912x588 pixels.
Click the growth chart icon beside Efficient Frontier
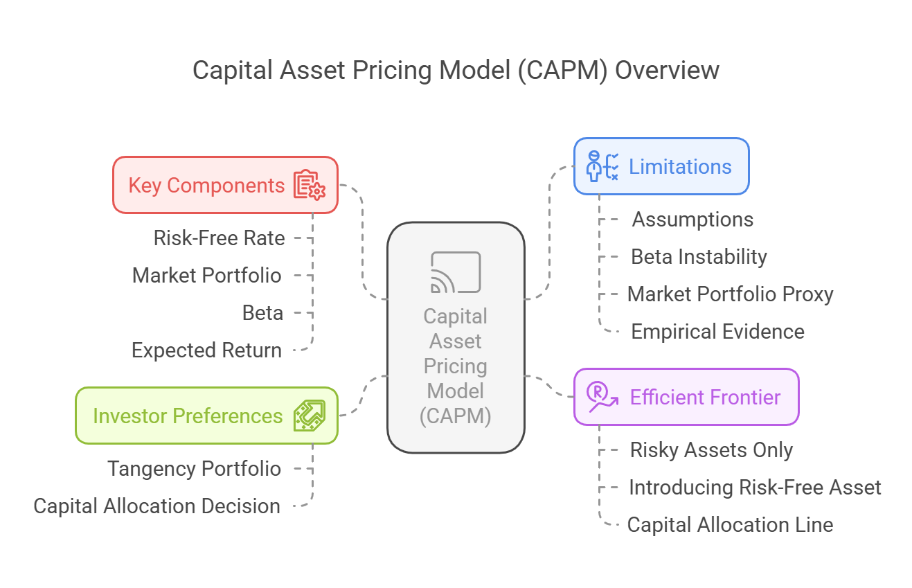(x=601, y=397)
